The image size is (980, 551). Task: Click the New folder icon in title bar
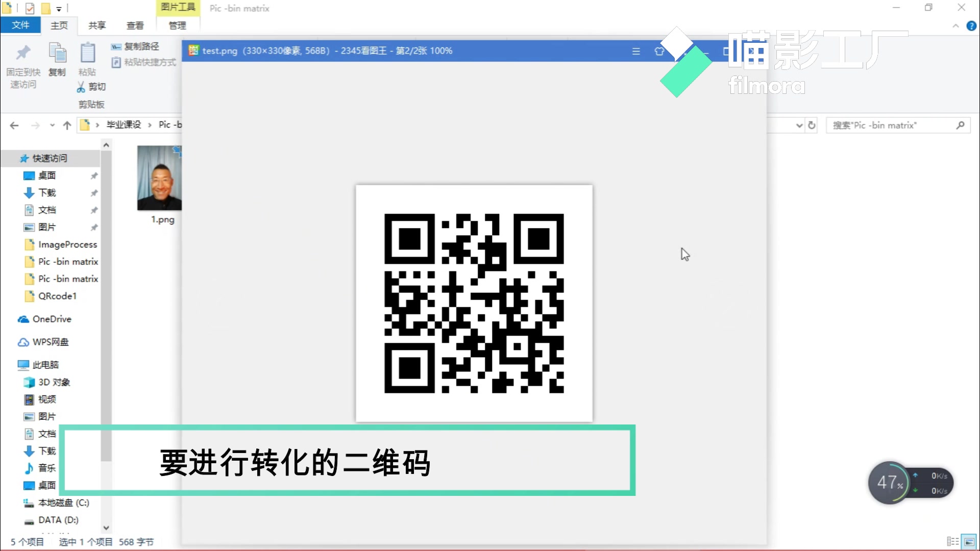click(45, 8)
